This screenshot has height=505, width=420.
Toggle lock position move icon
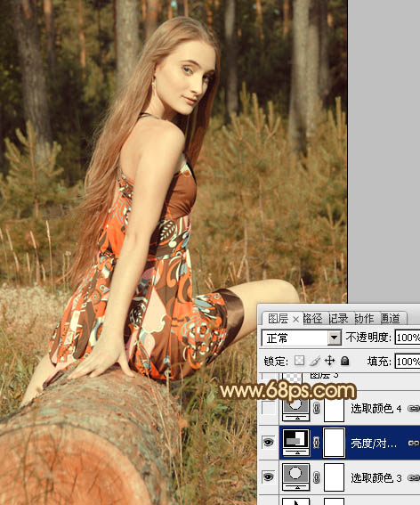(x=329, y=361)
